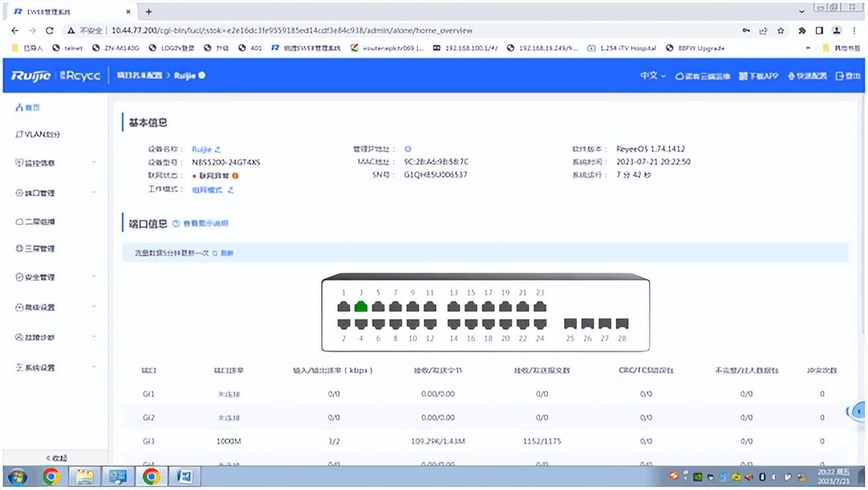Select SFP port 27 on the switch
The image size is (868, 490).
(605, 323)
